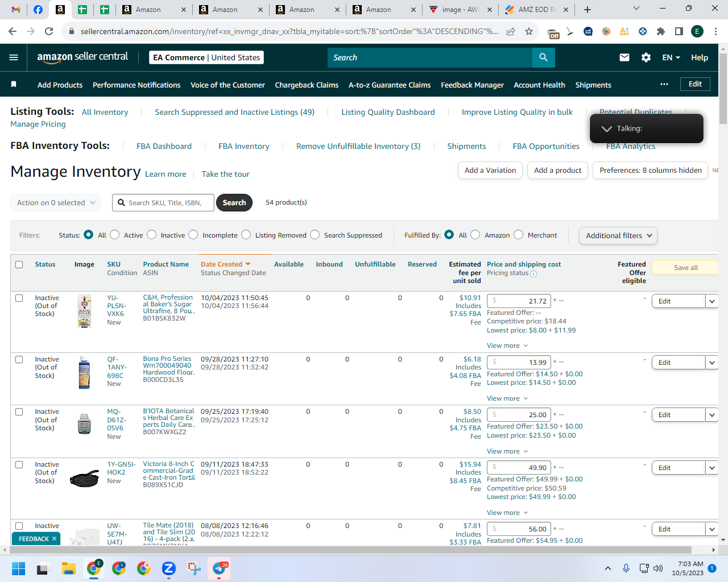Open EN language dropdown
Viewport: 728px width, 582px height.
[671, 57]
